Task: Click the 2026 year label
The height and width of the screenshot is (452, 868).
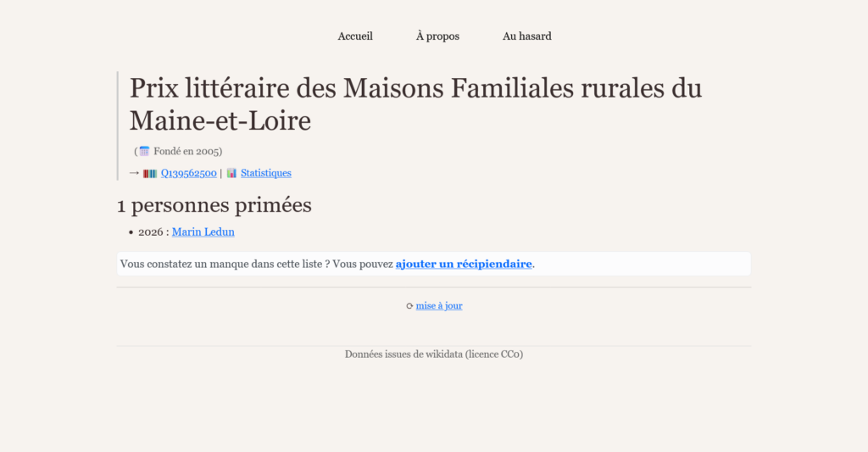Action: click(x=150, y=232)
